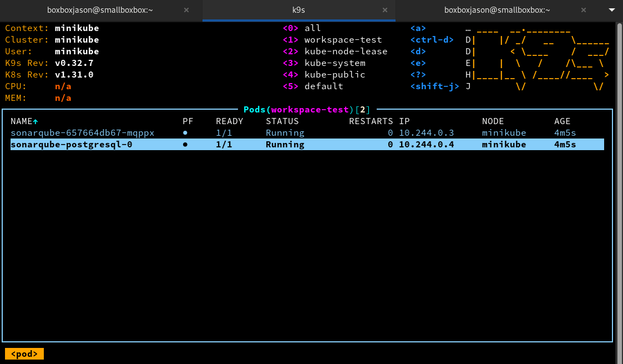This screenshot has width=623, height=364.
Task: Click namespace shortcut <3> kube-system
Action: click(324, 63)
